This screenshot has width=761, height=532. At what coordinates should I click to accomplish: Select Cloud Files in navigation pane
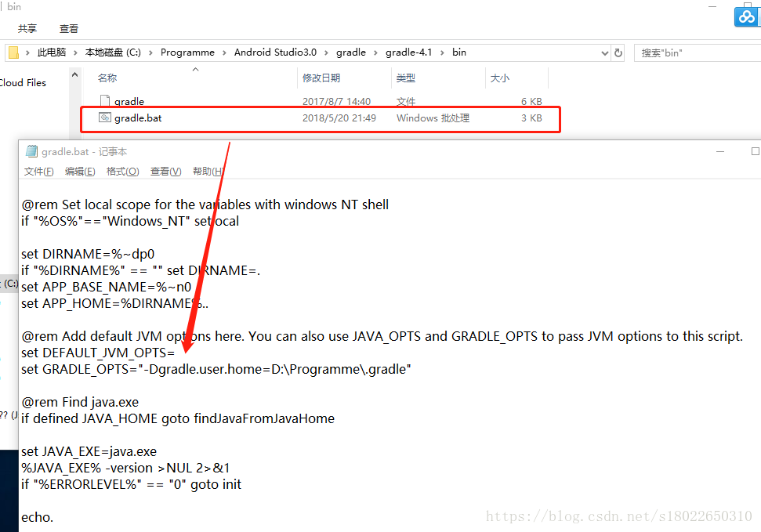(x=23, y=83)
